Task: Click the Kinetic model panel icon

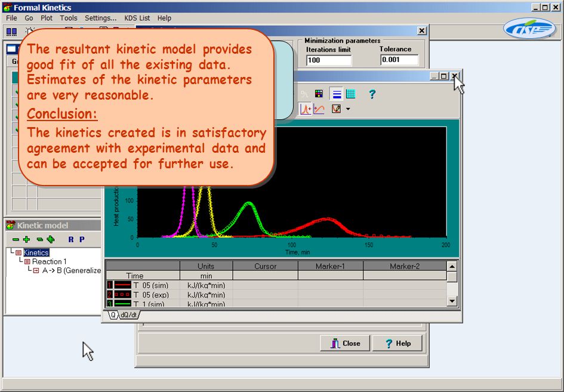Action: (10, 225)
